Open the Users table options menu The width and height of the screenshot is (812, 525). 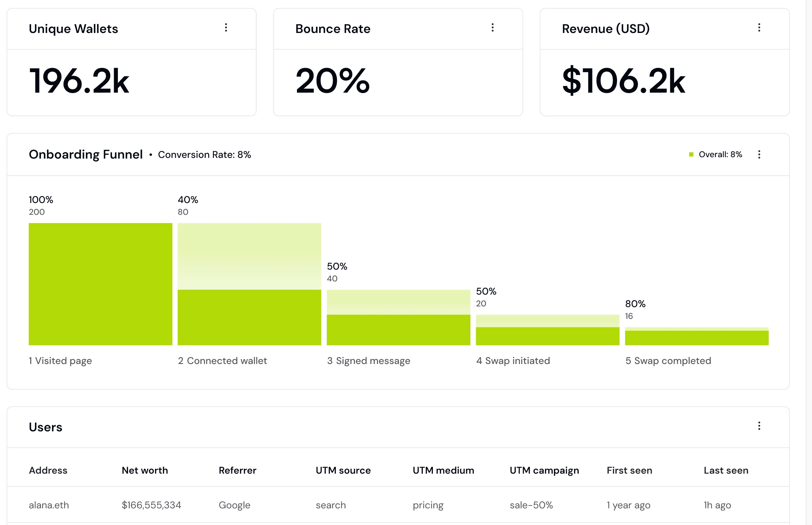pos(759,426)
